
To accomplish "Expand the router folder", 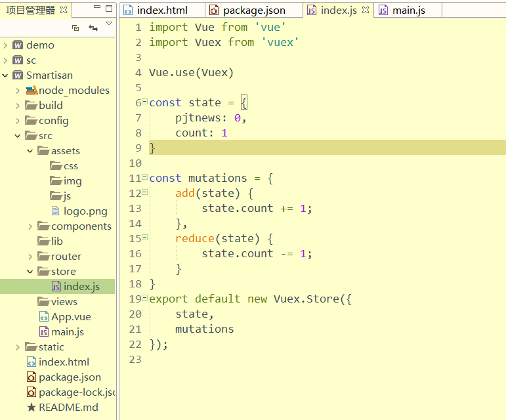I will click(x=30, y=257).
